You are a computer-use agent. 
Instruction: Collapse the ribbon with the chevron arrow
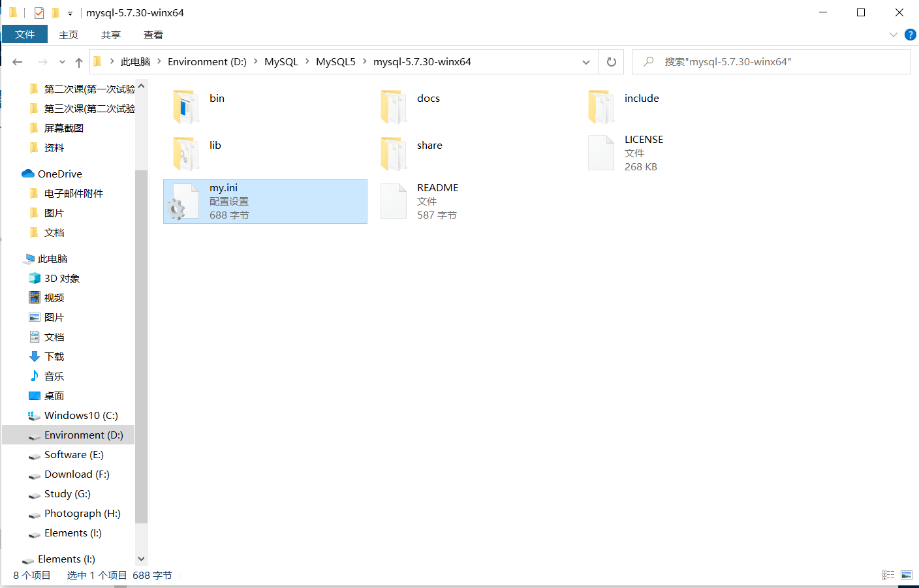pos(894,35)
